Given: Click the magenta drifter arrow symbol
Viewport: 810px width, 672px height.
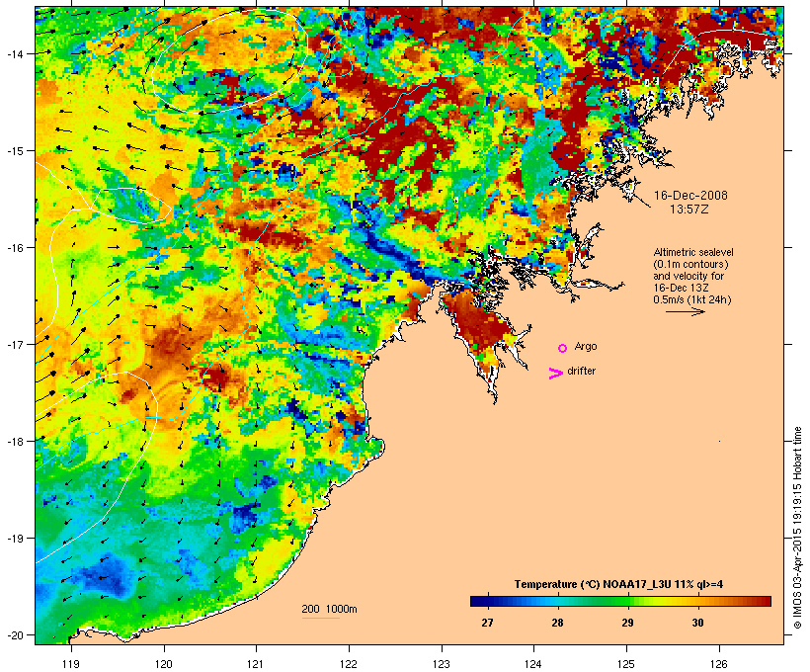Looking at the screenshot, I should 556,374.
